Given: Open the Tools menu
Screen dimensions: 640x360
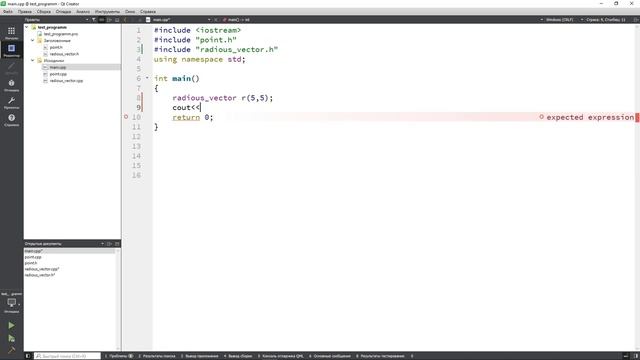Looking at the screenshot, I should [x=107, y=11].
